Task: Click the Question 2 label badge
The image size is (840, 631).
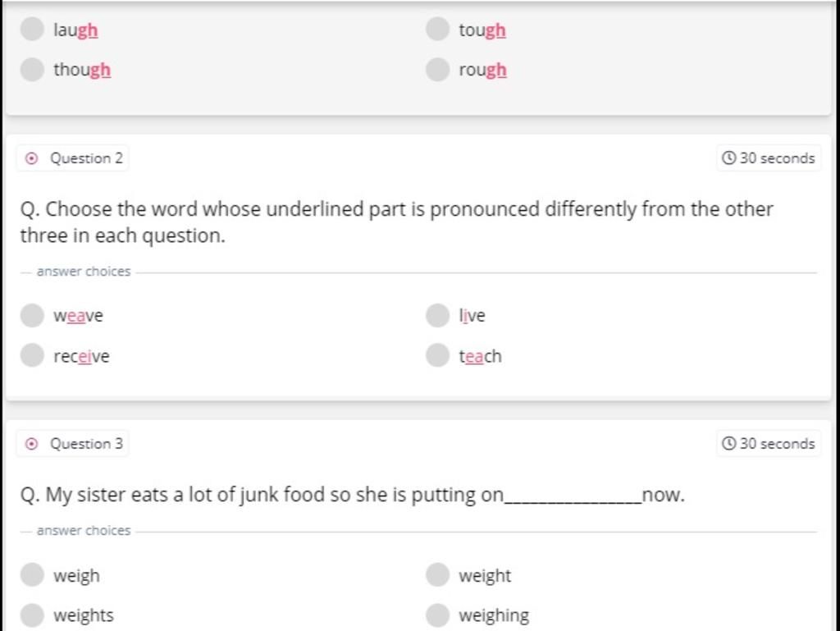Action: coord(72,158)
